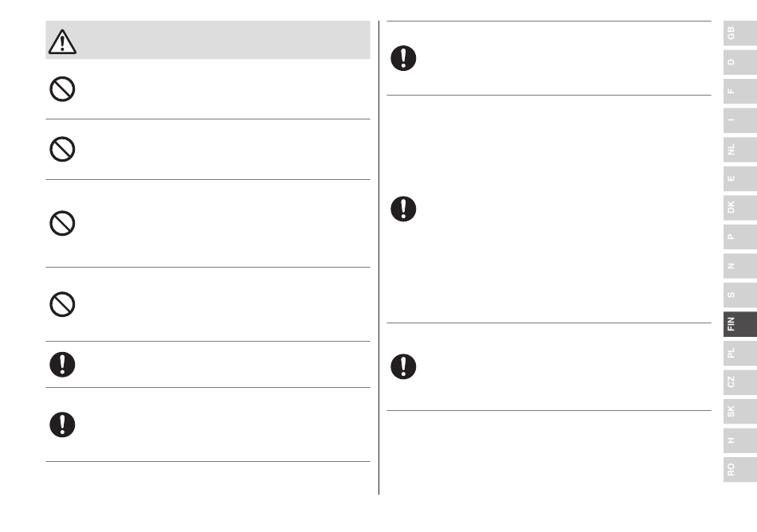Select the CZ language tab
Image resolution: width=757 pixels, height=532 pixels.
(740, 382)
